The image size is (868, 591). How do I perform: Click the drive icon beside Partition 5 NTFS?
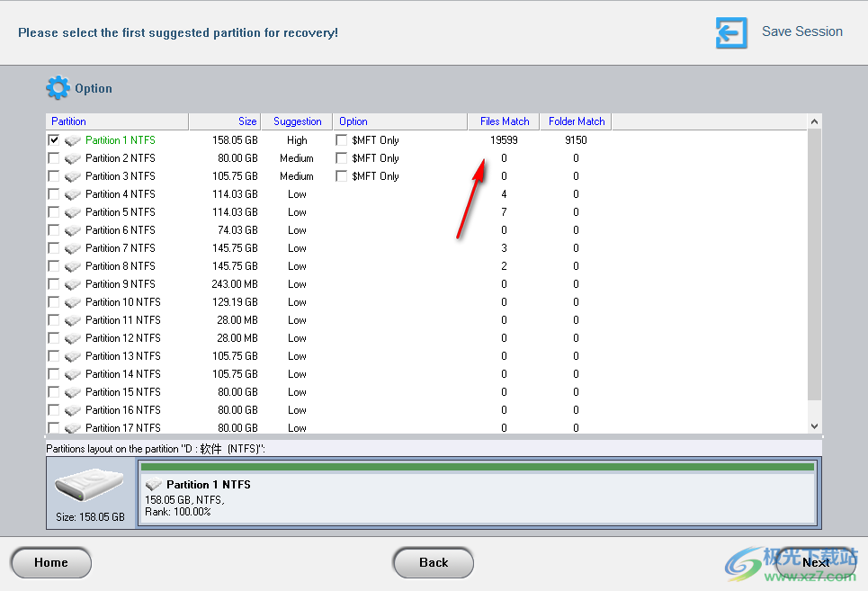click(x=73, y=212)
